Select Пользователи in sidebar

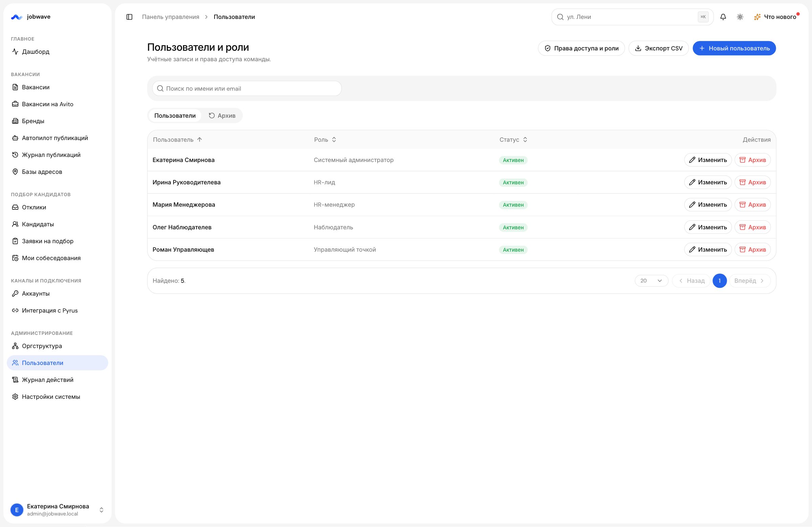coord(57,363)
